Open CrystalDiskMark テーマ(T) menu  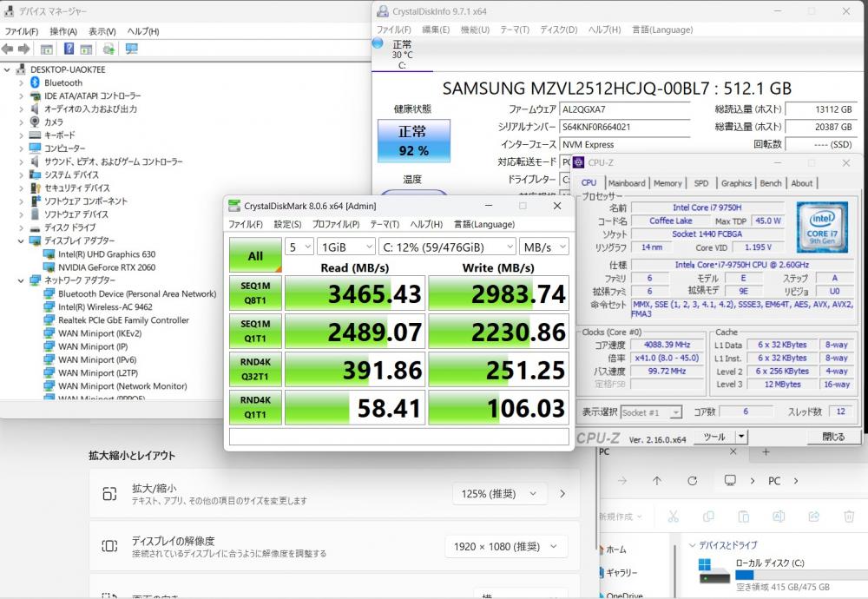click(x=385, y=224)
